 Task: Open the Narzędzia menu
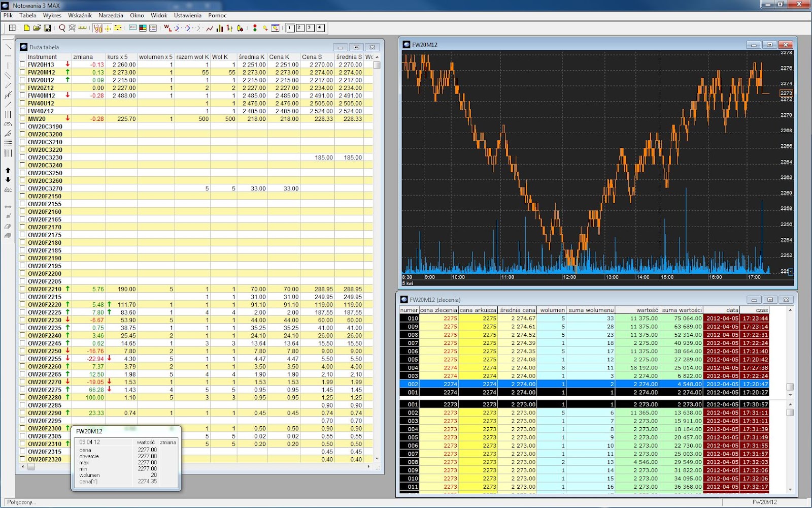(111, 15)
